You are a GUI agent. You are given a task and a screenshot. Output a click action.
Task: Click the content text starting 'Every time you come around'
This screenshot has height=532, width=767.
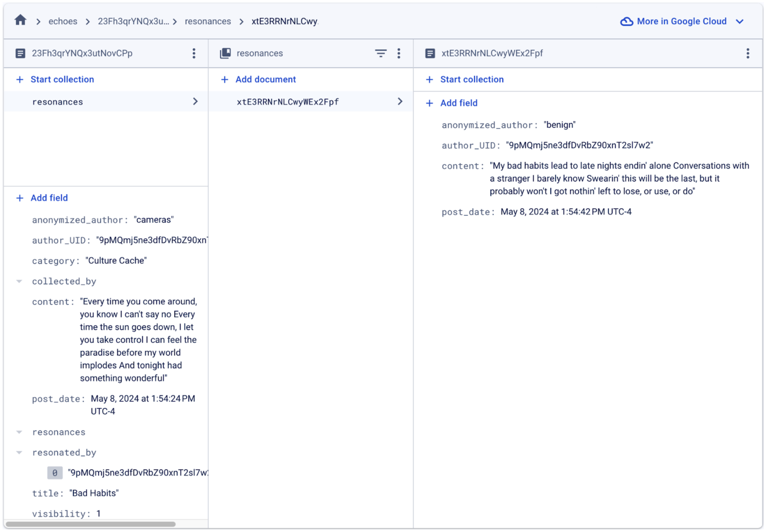click(139, 339)
